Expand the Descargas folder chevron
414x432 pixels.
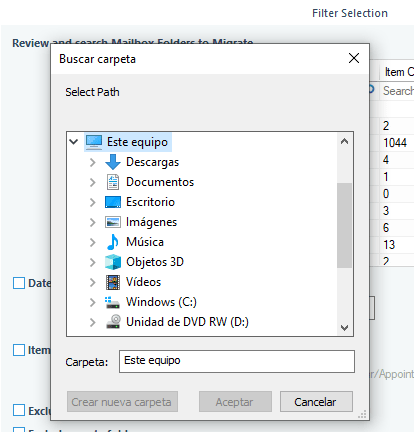93,162
